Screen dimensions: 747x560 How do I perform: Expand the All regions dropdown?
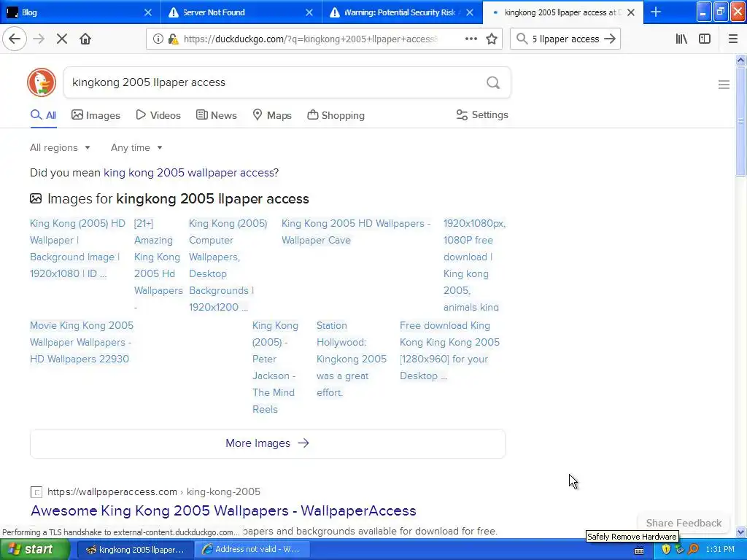coord(60,147)
